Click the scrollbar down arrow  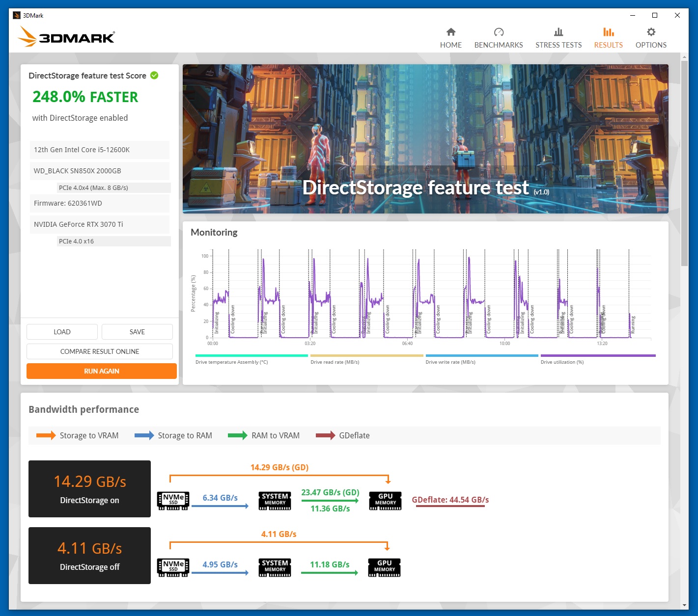684,605
